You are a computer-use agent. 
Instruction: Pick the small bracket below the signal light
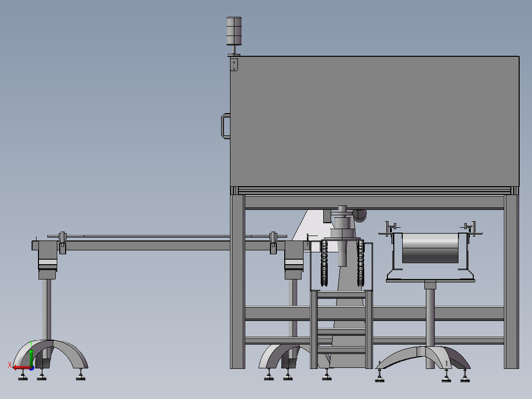click(234, 64)
